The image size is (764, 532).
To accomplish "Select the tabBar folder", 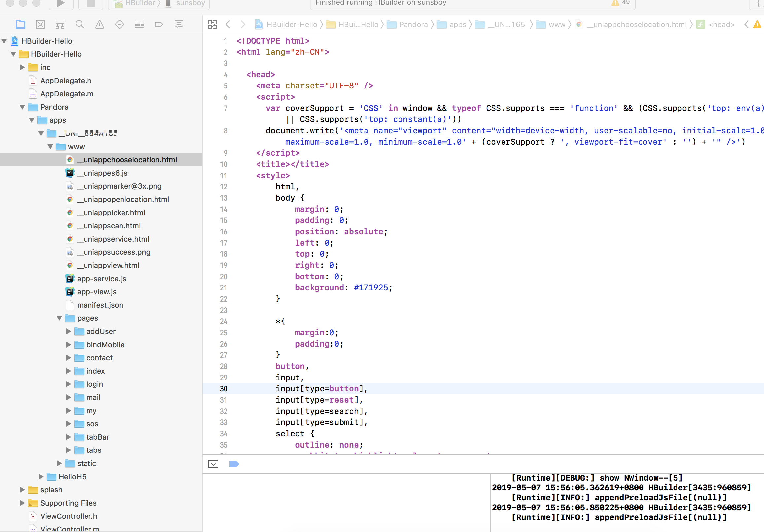I will point(97,437).
